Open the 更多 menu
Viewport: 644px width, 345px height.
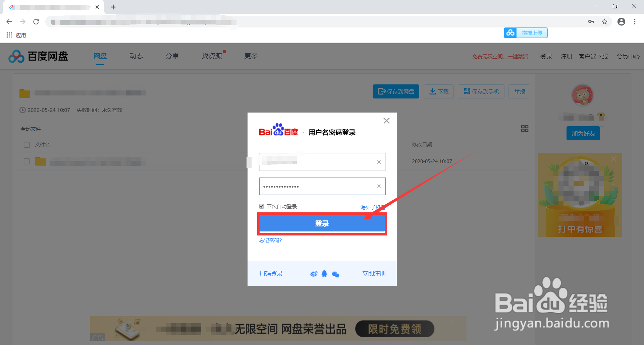[x=251, y=56]
